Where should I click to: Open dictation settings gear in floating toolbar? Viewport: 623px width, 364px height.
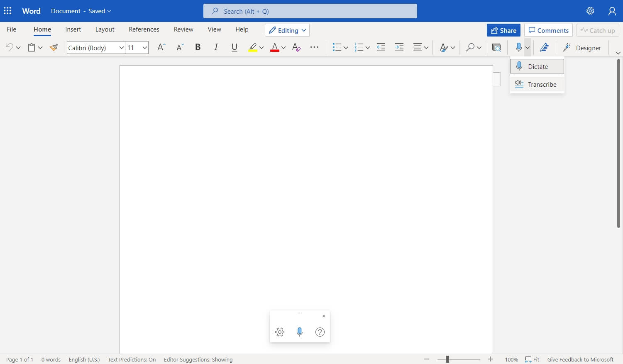click(x=280, y=332)
